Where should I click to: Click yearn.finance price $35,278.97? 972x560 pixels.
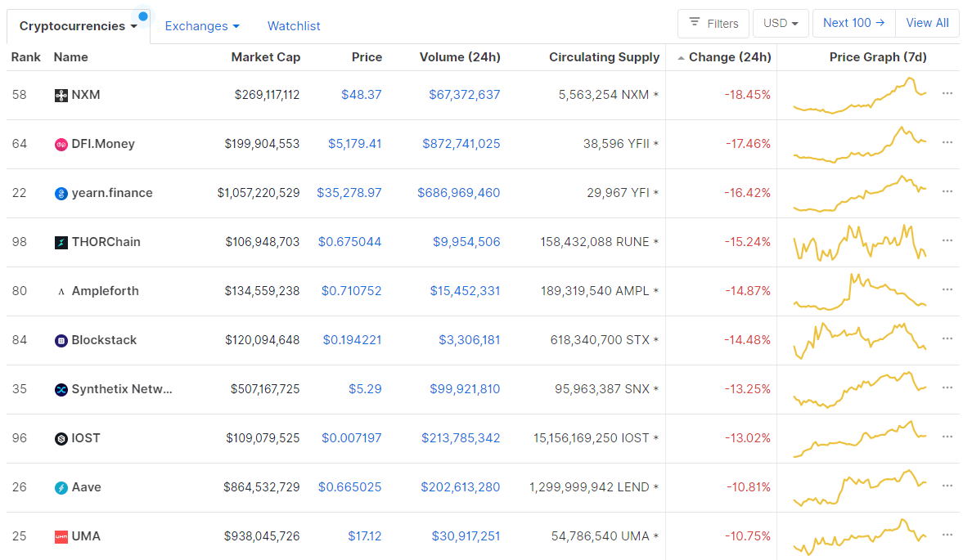(x=349, y=193)
